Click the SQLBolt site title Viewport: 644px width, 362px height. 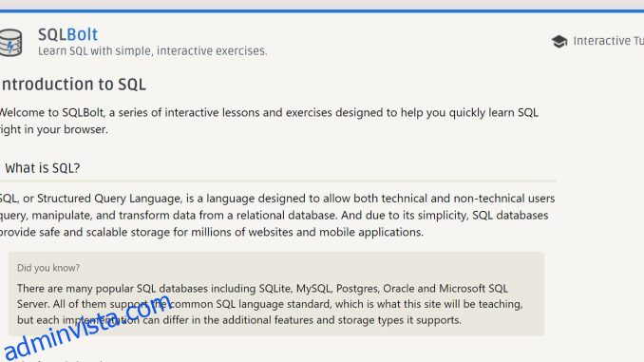pyautogui.click(x=67, y=34)
